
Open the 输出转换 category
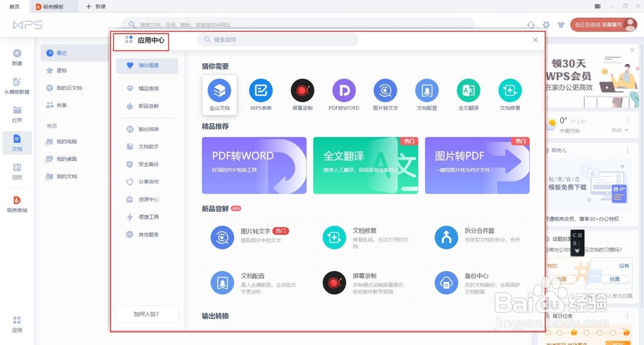click(147, 129)
